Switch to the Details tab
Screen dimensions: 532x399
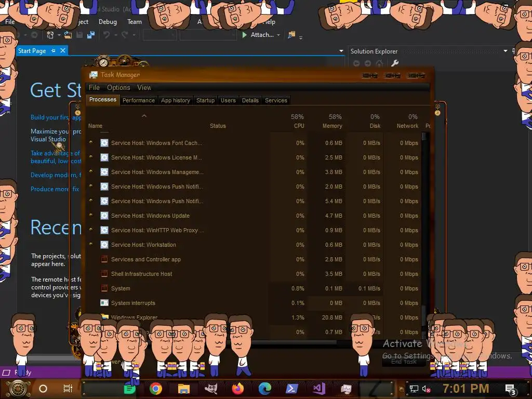pyautogui.click(x=250, y=100)
